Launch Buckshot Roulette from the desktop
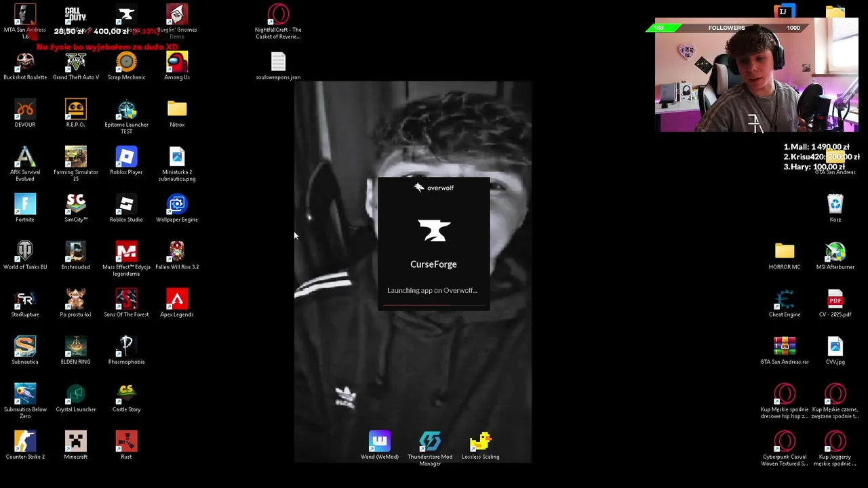 coord(25,66)
